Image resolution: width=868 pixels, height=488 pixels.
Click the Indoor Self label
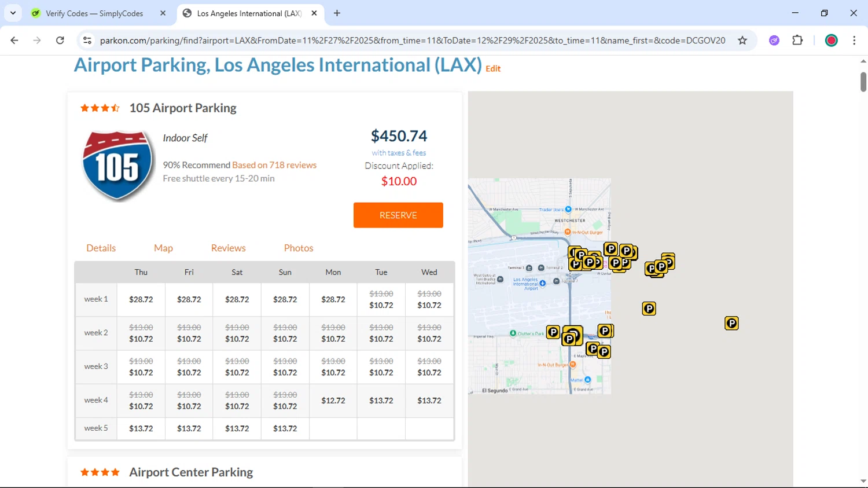pyautogui.click(x=185, y=138)
